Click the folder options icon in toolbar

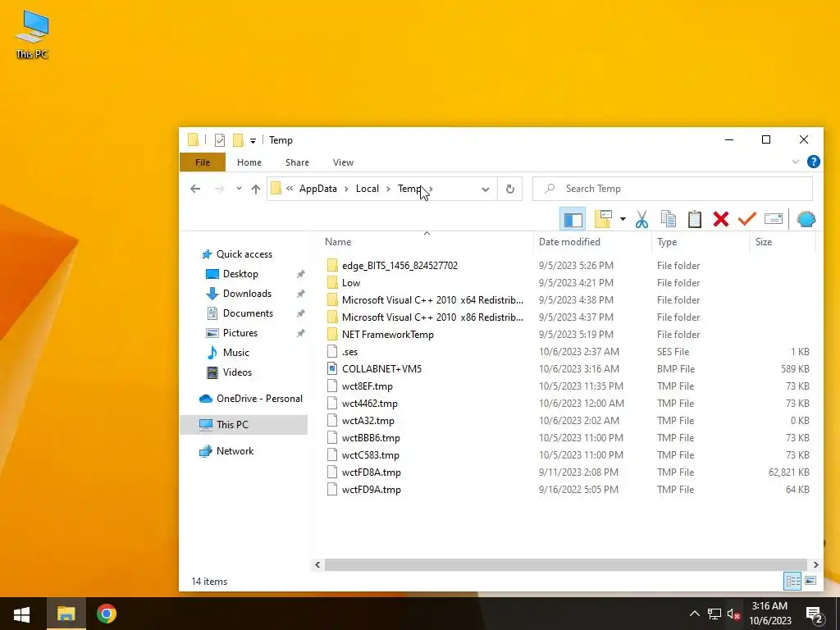(x=603, y=219)
